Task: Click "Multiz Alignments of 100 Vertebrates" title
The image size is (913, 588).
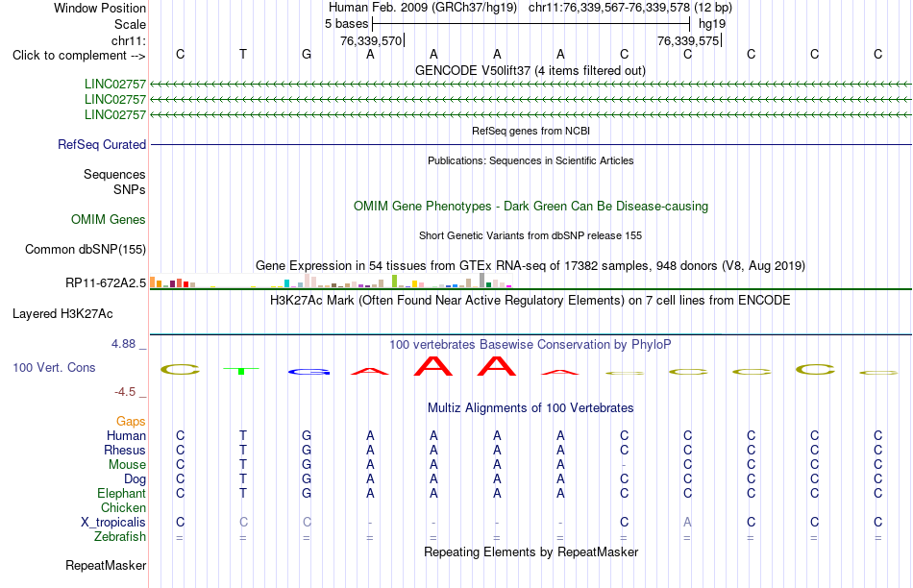Action: (x=531, y=408)
